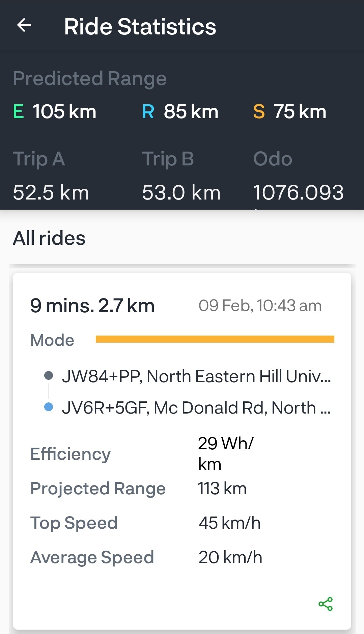Viewport: 364px width, 634px height.
Task: Tap the orange S sport mode letter
Action: tap(259, 112)
